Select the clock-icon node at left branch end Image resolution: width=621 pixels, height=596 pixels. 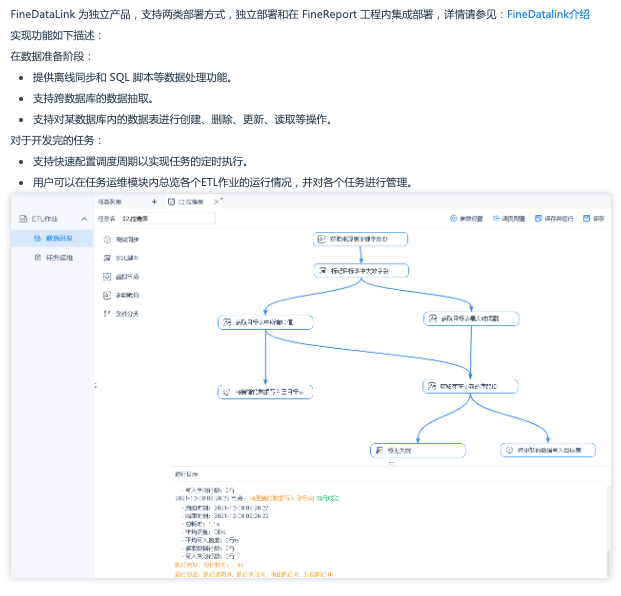[265, 392]
